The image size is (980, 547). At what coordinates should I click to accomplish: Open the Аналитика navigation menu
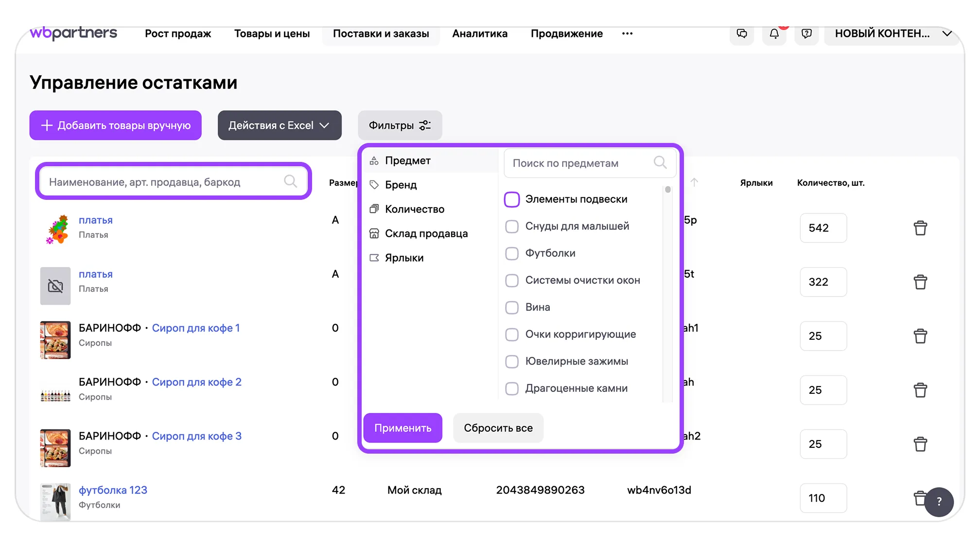(479, 34)
